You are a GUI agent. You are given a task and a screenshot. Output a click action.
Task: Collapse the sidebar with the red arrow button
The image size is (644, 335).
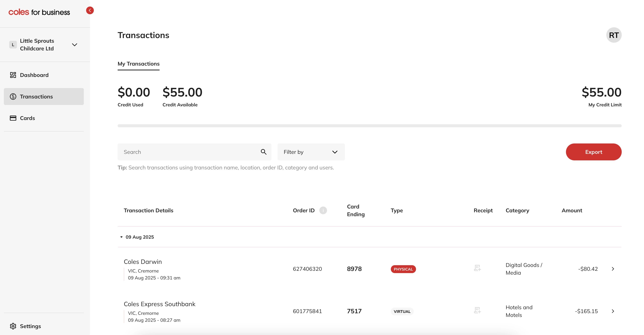90,11
